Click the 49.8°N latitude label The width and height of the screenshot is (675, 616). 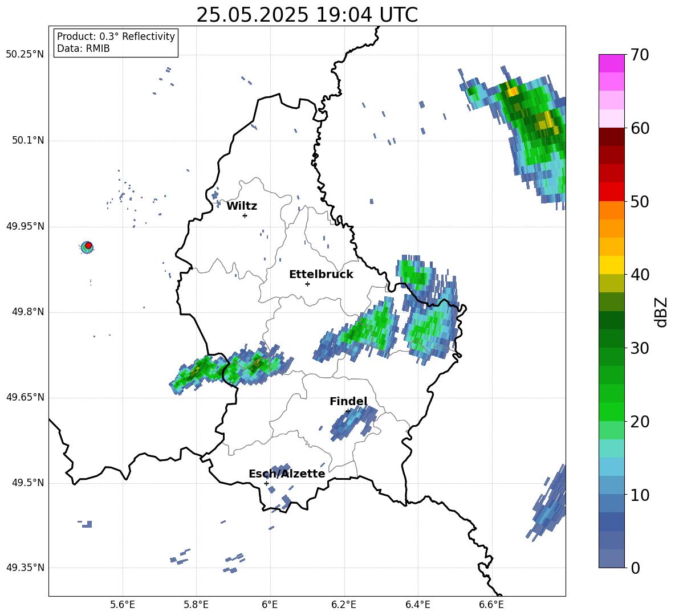coord(28,312)
